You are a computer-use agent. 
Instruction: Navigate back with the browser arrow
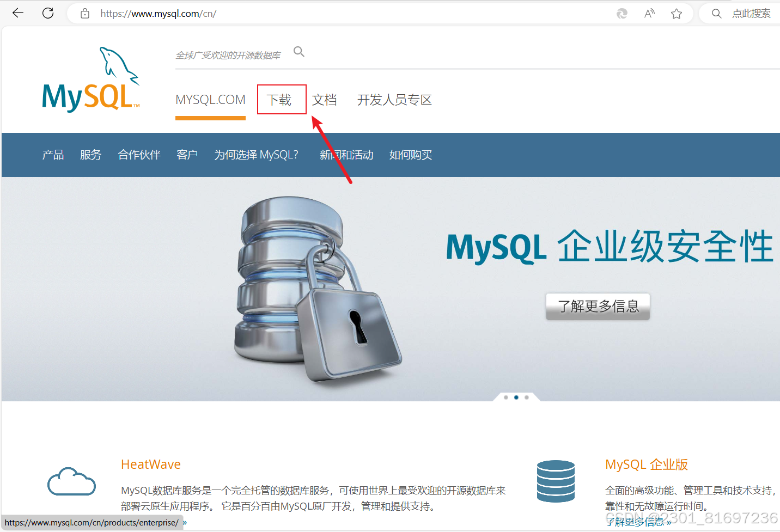point(17,13)
